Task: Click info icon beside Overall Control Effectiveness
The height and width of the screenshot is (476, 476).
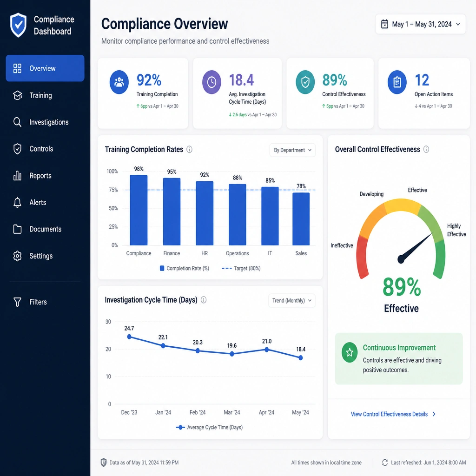Action: tap(426, 149)
